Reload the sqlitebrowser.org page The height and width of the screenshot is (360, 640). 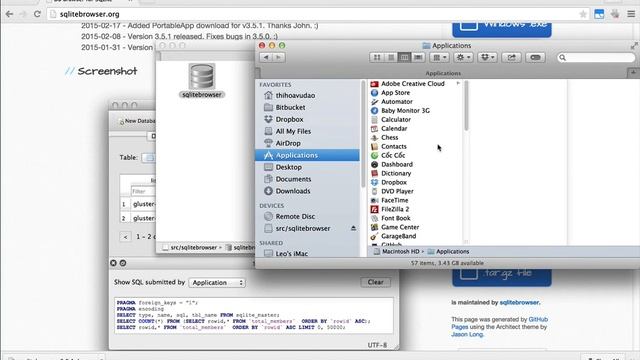[37, 14]
